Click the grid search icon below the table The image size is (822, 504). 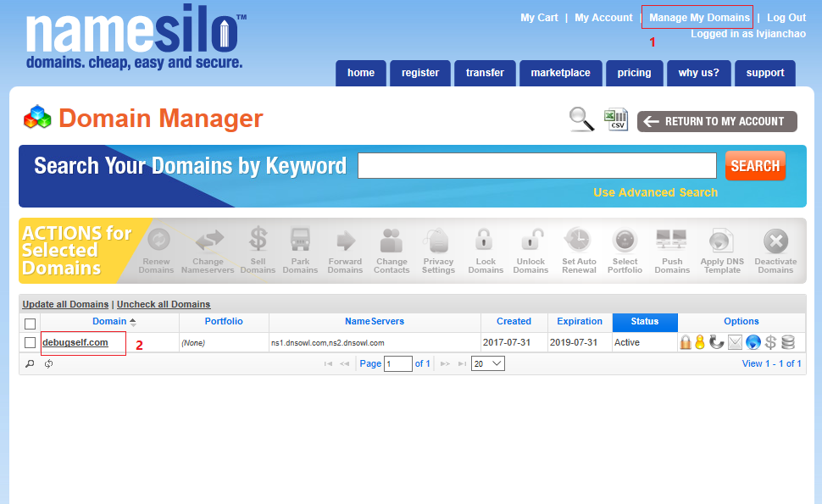[30, 363]
